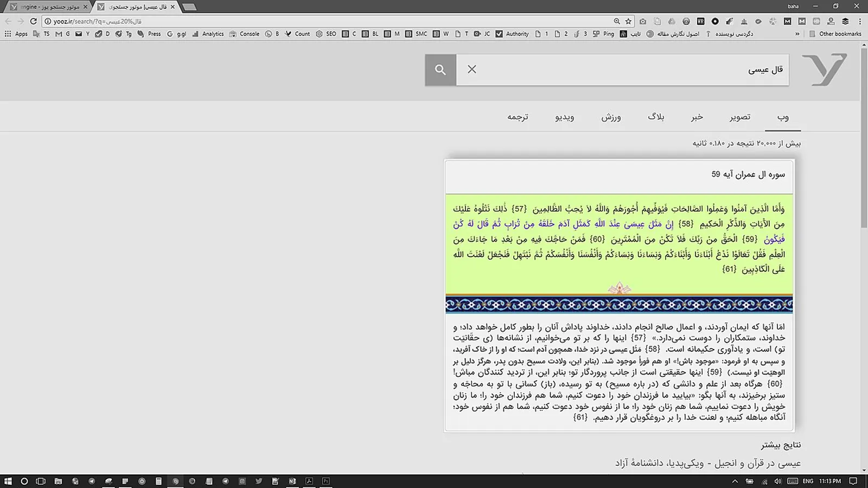Click the Windows Start button
This screenshot has width=868, height=488.
[x=8, y=481]
